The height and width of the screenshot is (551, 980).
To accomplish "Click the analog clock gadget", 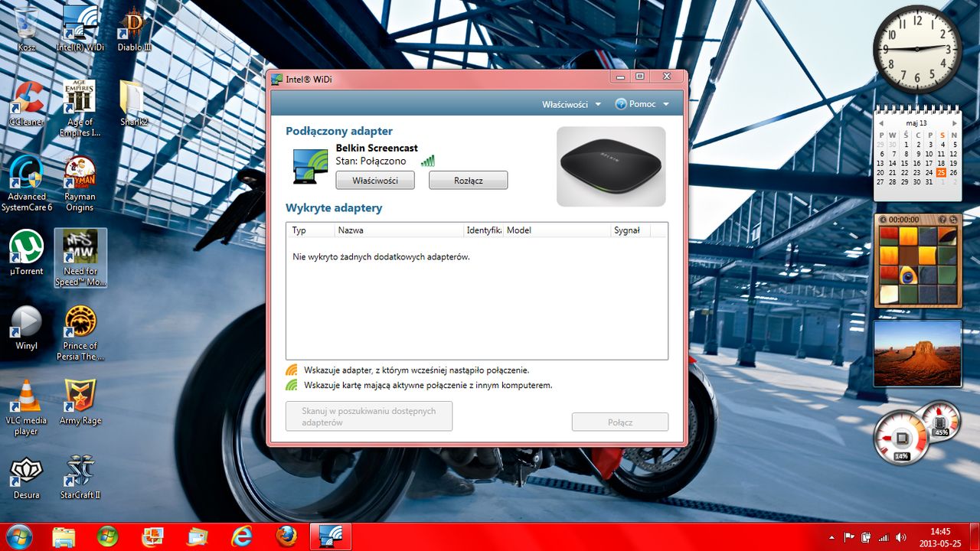I will coord(917,48).
